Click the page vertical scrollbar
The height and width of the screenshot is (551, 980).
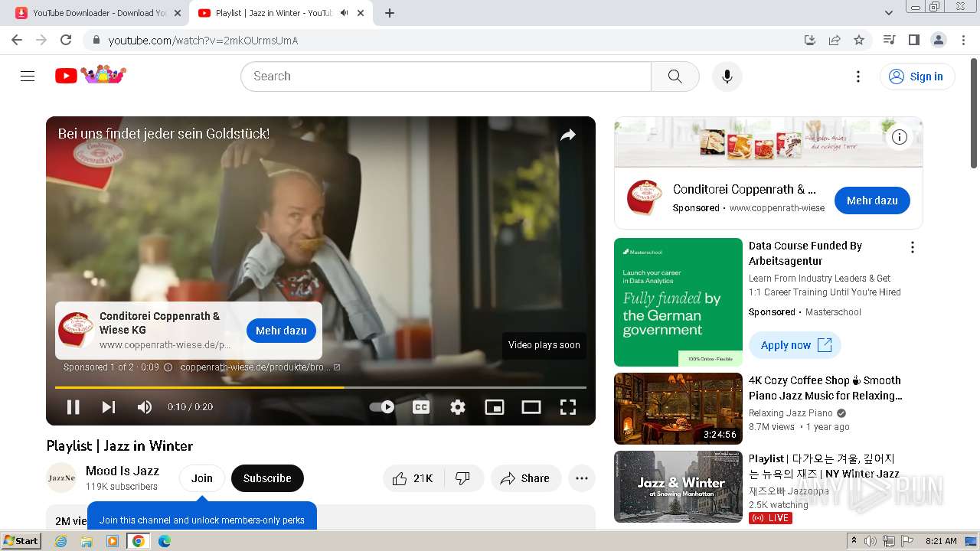pyautogui.click(x=974, y=115)
